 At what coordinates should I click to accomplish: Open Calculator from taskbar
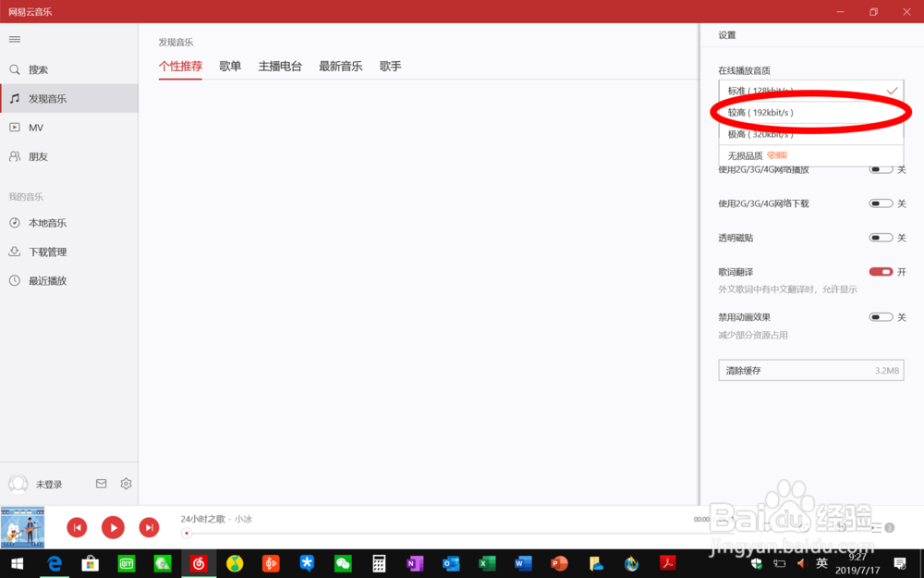coord(379,564)
